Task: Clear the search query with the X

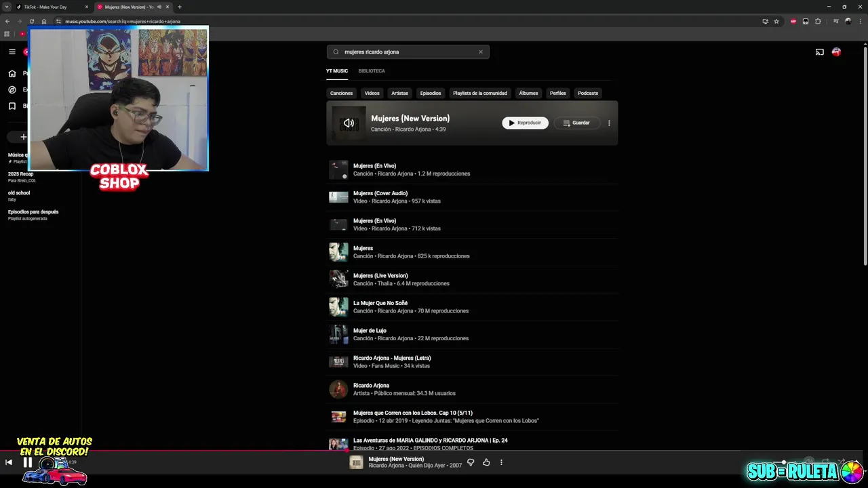Action: [x=481, y=52]
